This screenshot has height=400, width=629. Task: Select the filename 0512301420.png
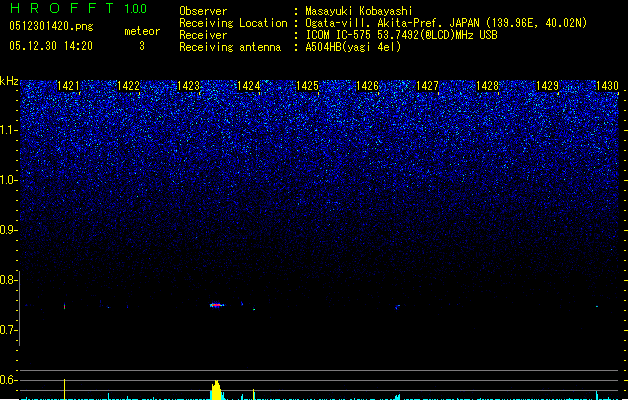pos(51,26)
